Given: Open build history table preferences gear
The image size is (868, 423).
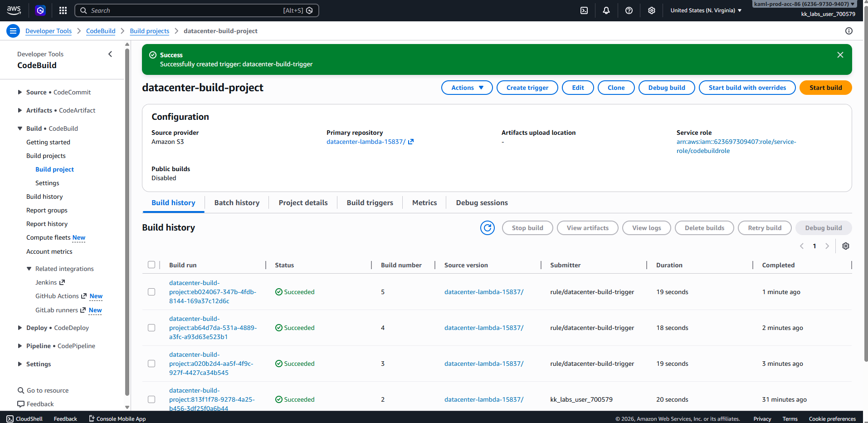Looking at the screenshot, I should (846, 246).
